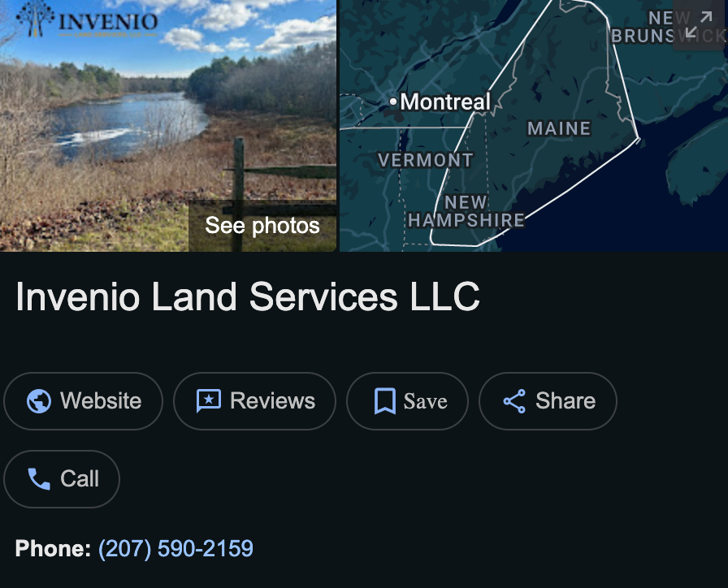Click the bookmark icon to save
This screenshot has width=728, height=588.
tap(385, 401)
